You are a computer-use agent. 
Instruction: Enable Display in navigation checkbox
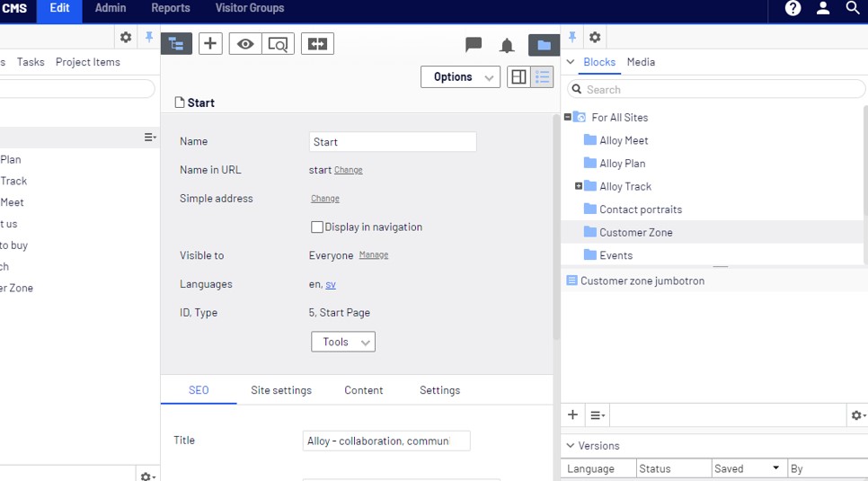(x=317, y=227)
